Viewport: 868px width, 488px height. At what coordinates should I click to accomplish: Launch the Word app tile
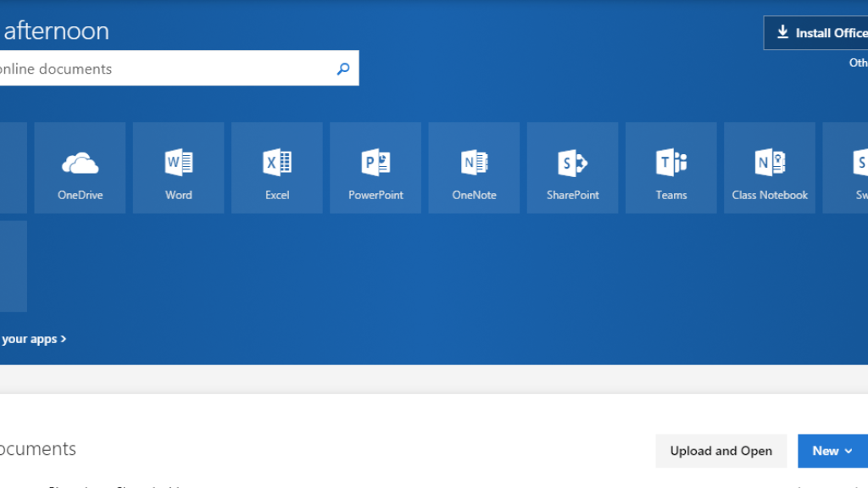coord(178,168)
